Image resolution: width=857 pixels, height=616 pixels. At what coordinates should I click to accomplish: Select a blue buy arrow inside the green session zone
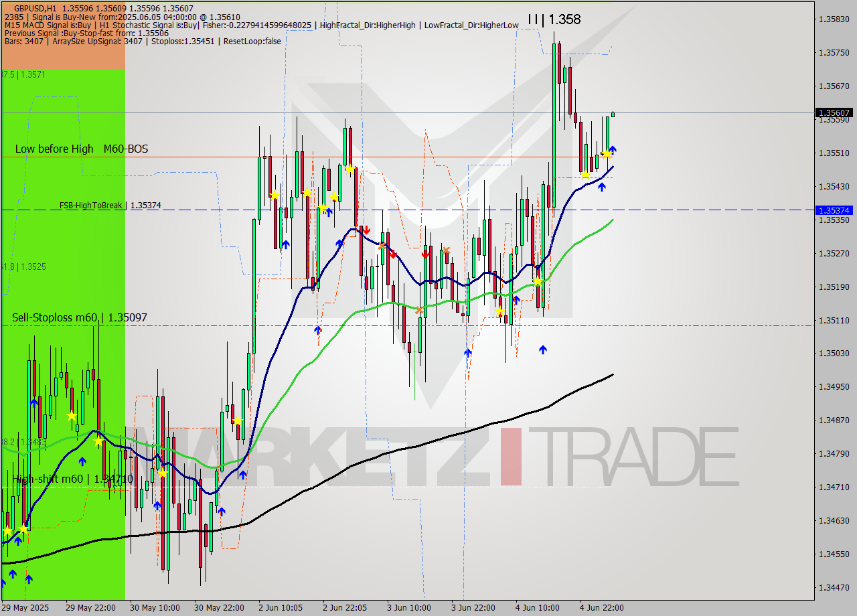tap(33, 404)
